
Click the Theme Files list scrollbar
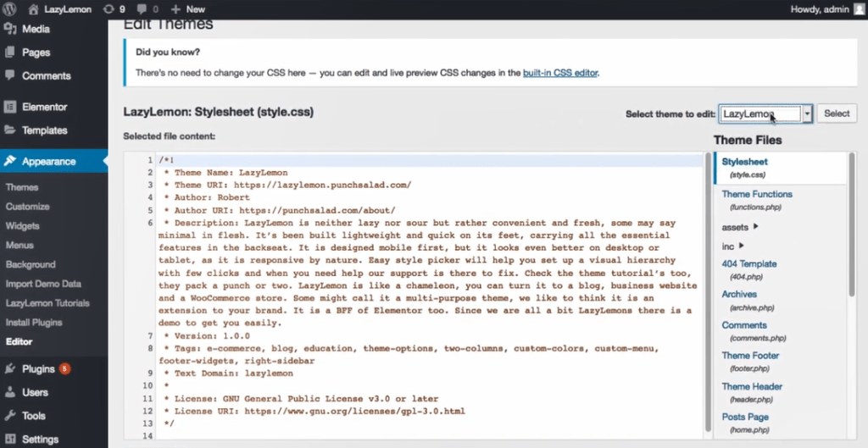point(853,224)
